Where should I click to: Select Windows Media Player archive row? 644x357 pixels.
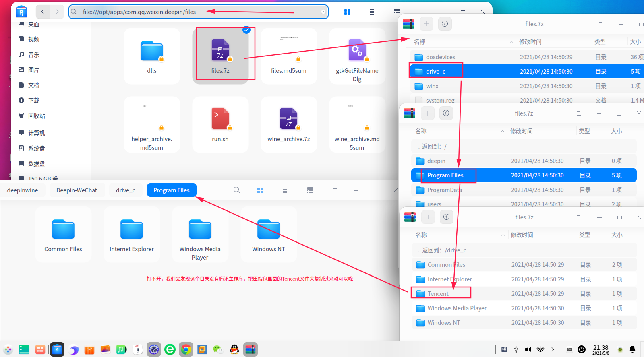point(524,308)
